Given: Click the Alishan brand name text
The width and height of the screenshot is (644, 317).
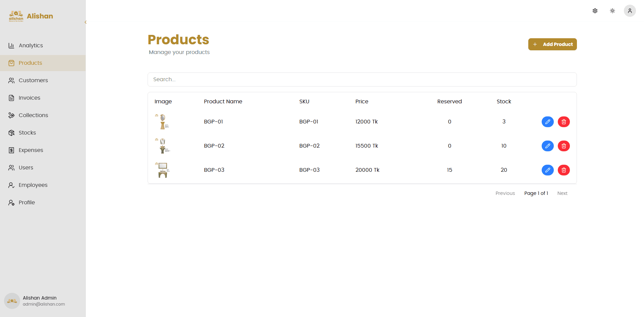Looking at the screenshot, I should (40, 16).
